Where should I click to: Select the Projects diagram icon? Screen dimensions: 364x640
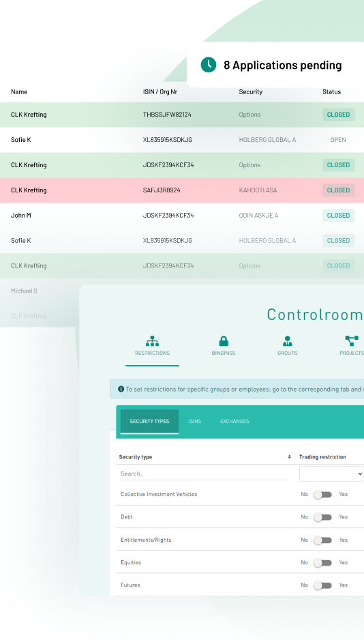352,341
